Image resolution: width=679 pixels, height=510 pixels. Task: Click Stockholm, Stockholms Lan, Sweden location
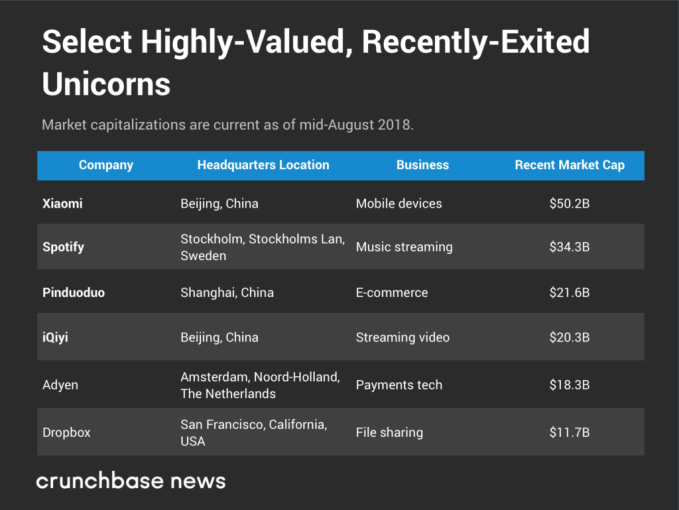pyautogui.click(x=262, y=247)
